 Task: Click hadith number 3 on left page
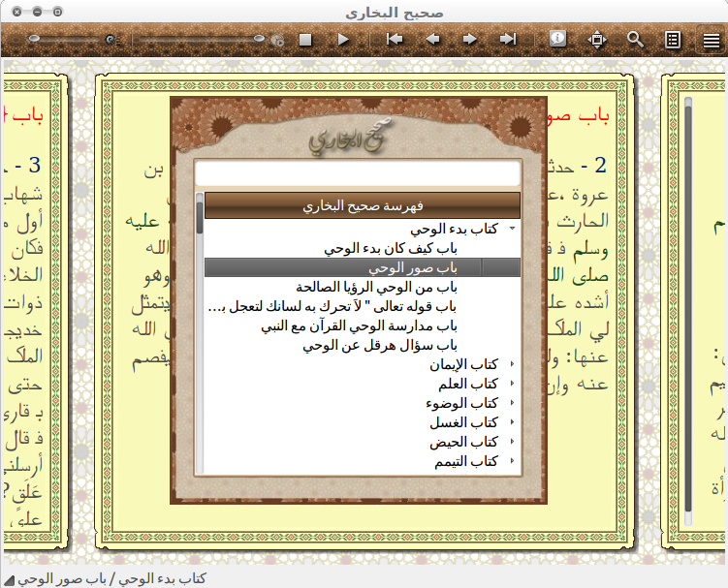(34, 166)
